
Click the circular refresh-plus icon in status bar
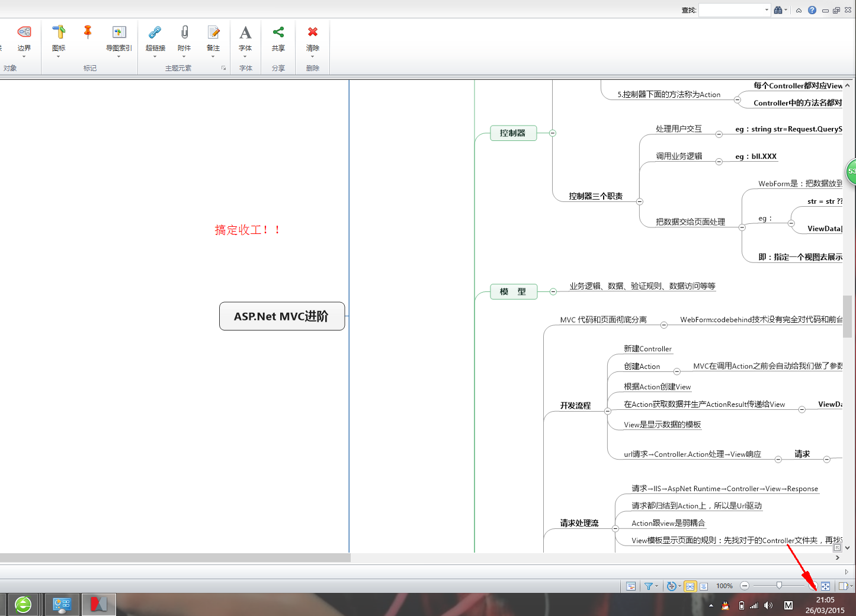click(x=671, y=586)
